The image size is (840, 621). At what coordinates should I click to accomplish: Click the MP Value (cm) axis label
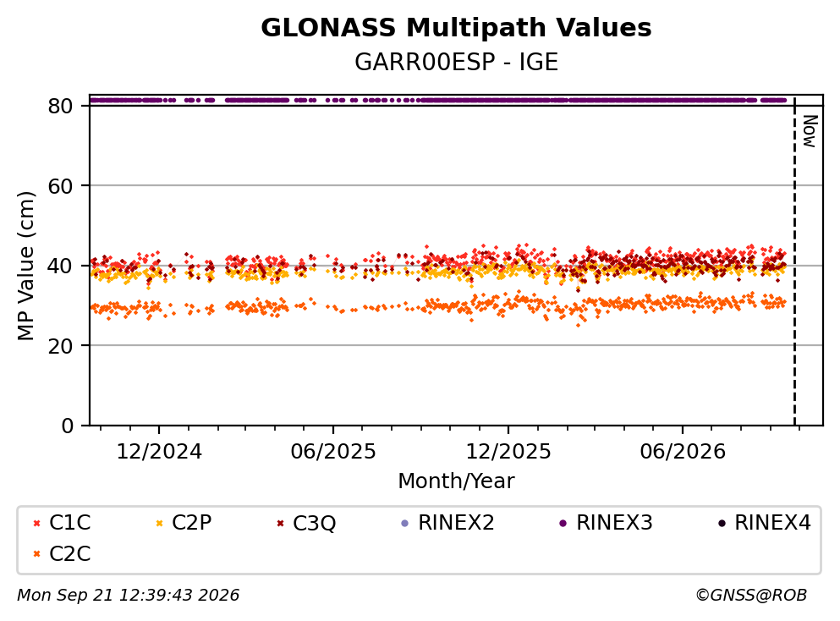pos(25,266)
